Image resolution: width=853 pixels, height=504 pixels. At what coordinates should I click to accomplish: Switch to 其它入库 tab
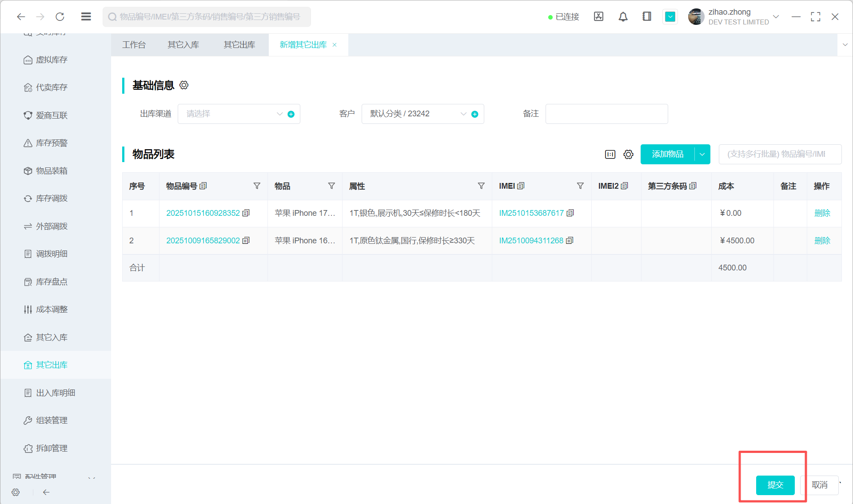pyautogui.click(x=183, y=45)
